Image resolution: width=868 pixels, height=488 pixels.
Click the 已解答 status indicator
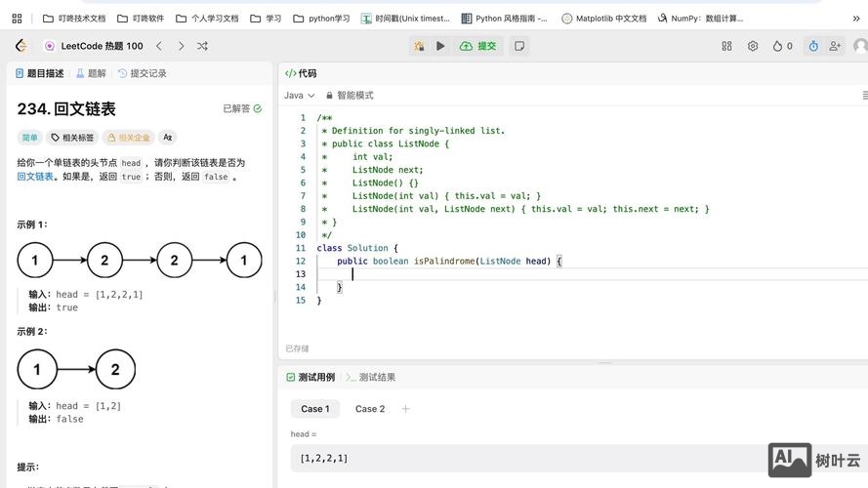coord(242,108)
